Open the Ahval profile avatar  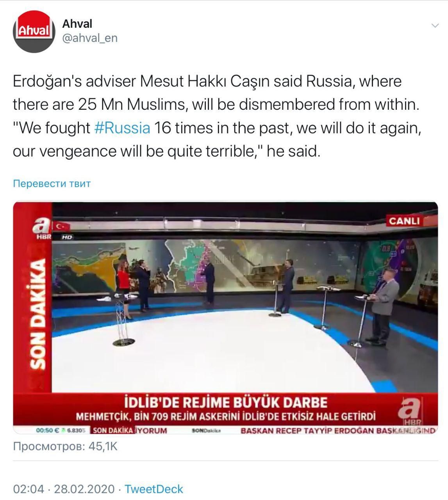coord(34,31)
